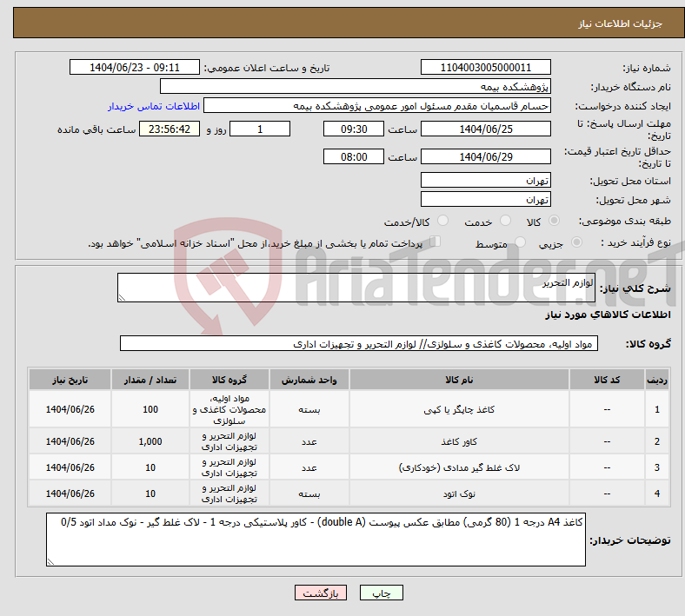Click the استان محل تحویل field
The image size is (685, 616).
[485, 180]
